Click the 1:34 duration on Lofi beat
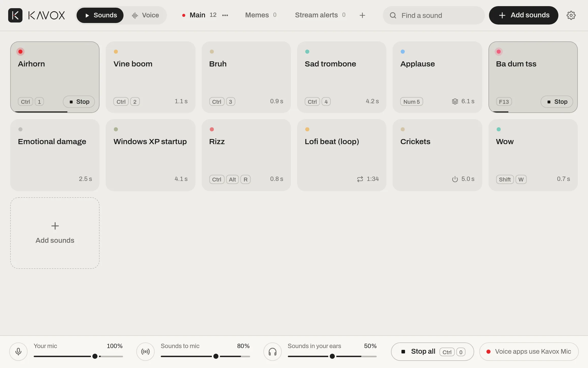The height and width of the screenshot is (368, 588). point(373,179)
